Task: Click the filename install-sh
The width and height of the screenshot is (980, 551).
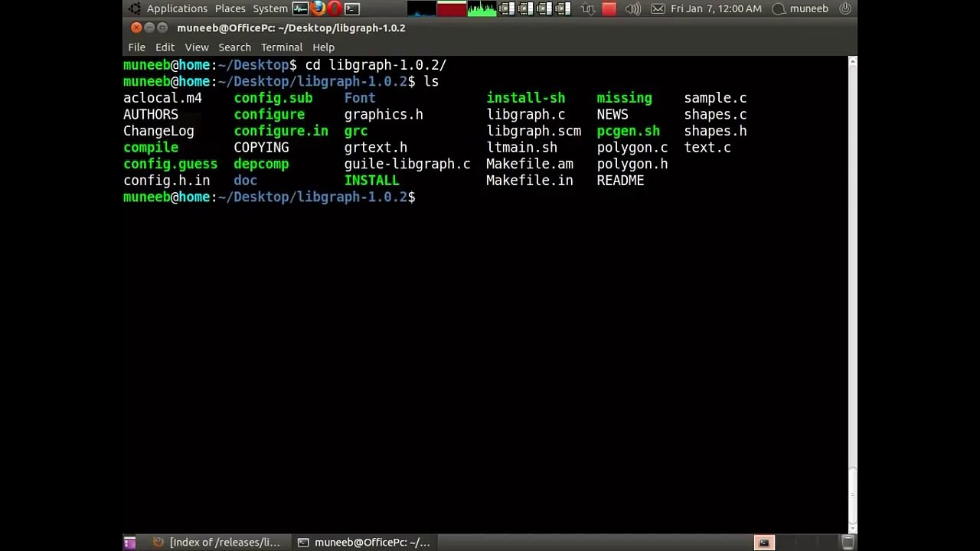Action: pyautogui.click(x=525, y=98)
